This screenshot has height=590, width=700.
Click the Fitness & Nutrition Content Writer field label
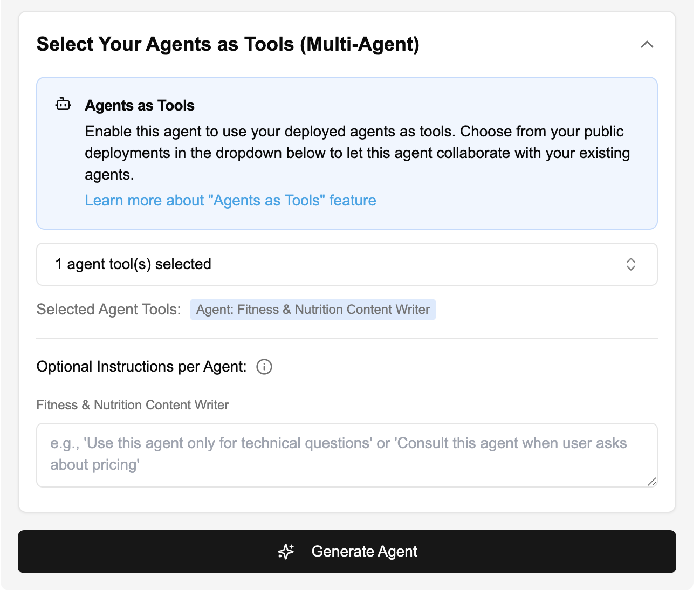(133, 405)
